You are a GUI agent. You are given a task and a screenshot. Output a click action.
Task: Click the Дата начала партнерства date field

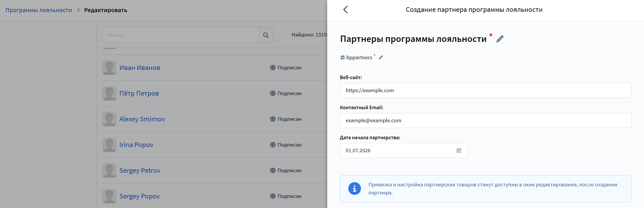tap(404, 151)
